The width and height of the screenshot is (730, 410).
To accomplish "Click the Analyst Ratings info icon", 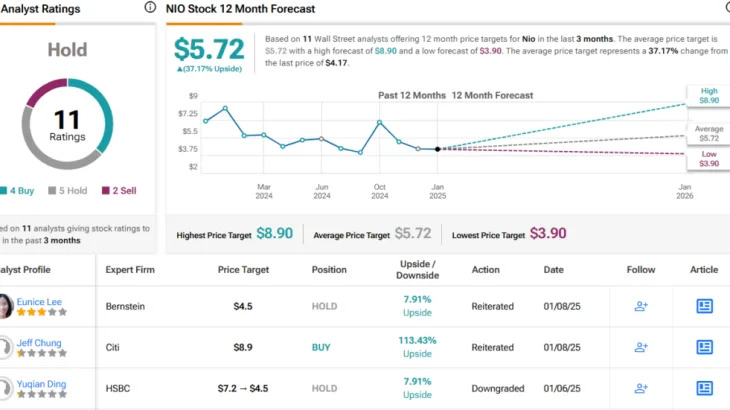I will pyautogui.click(x=150, y=7).
